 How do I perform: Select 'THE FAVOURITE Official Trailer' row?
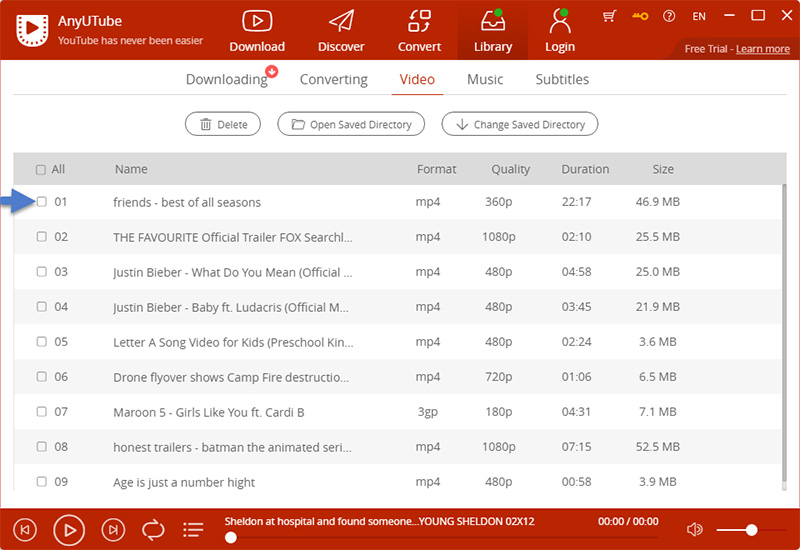pyautogui.click(x=397, y=237)
